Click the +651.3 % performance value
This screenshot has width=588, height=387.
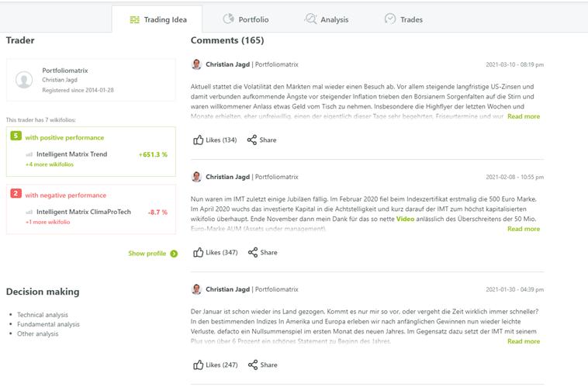click(153, 154)
